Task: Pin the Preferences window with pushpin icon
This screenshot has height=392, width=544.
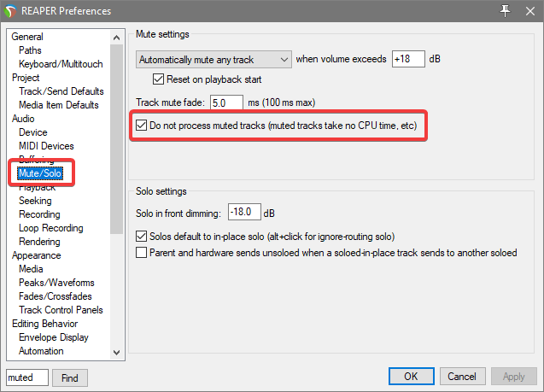Action: pos(506,11)
